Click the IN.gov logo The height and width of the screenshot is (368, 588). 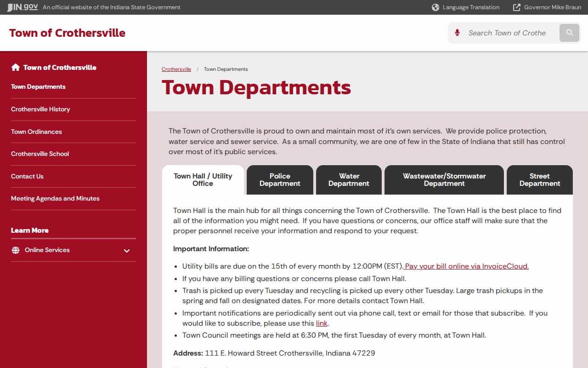click(x=23, y=7)
